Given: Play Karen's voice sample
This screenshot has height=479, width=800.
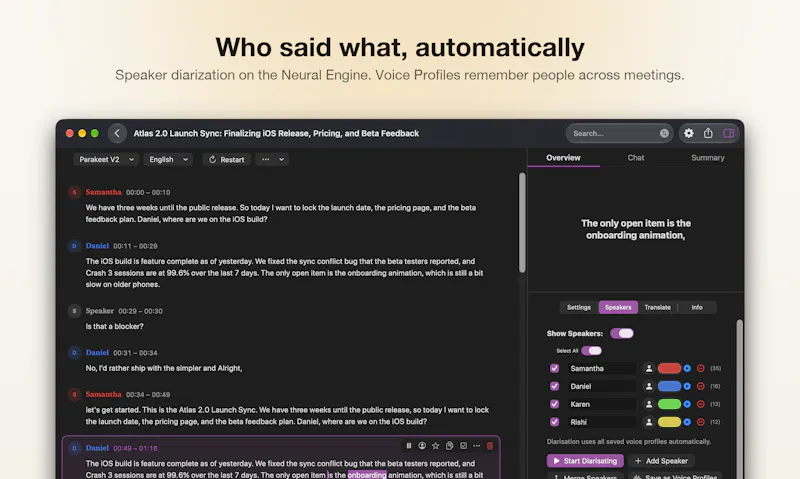Looking at the screenshot, I should (x=687, y=404).
